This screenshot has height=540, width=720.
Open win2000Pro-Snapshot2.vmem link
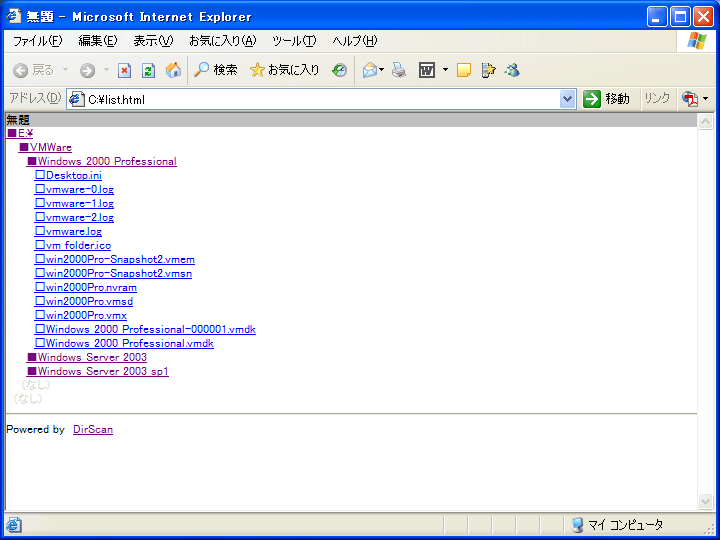pos(114,259)
